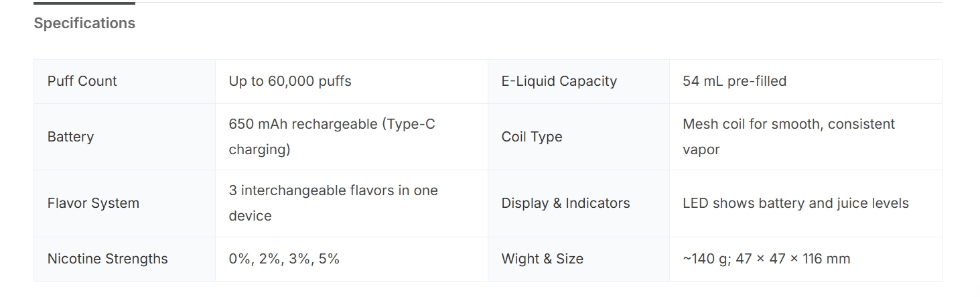This screenshot has height=297, width=980.
Task: Click the Specifications tab heading
Action: click(84, 23)
